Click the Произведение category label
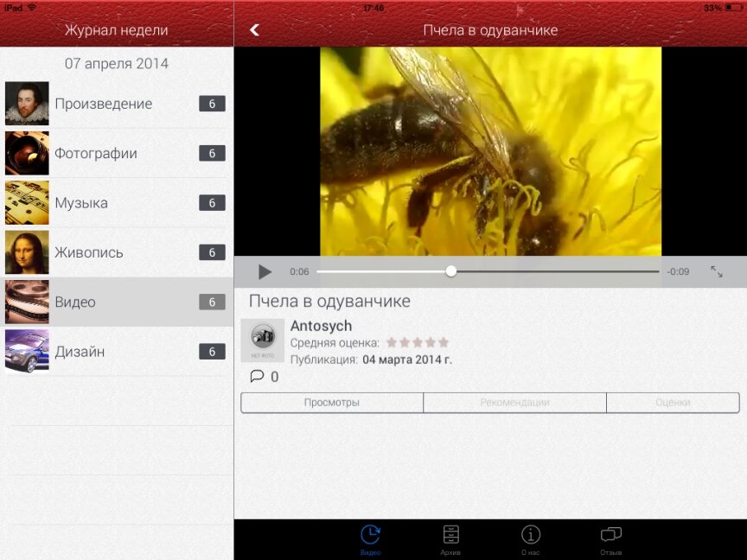The width and height of the screenshot is (747, 560). coord(104,104)
